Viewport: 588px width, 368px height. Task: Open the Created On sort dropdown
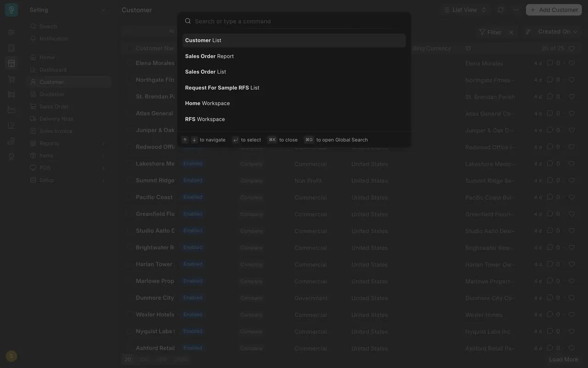[x=558, y=32]
